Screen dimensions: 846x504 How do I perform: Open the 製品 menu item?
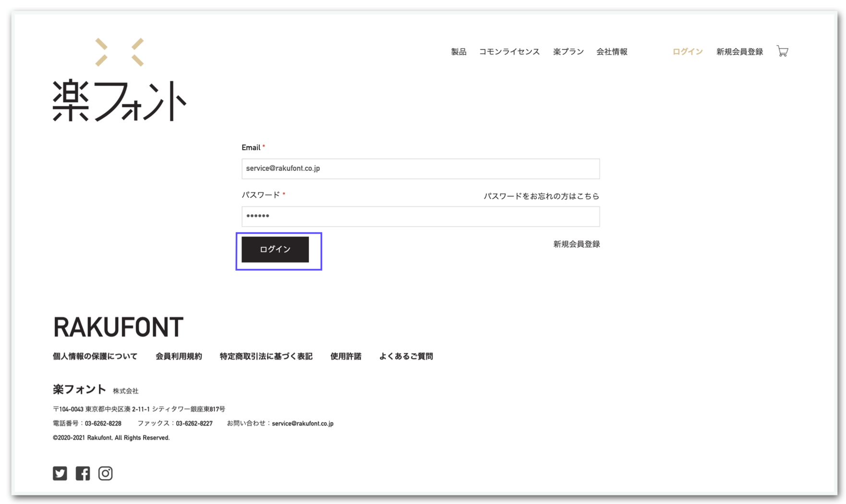pos(459,52)
